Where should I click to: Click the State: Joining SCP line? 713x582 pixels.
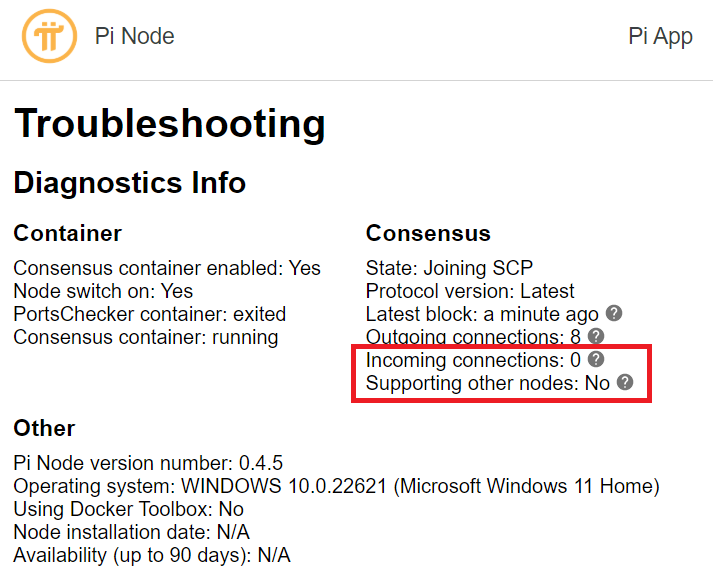point(449,268)
